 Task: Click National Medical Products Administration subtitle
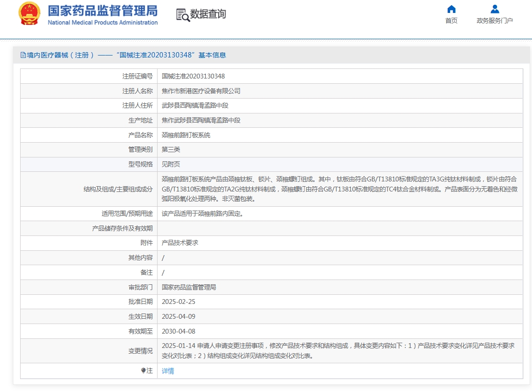(102, 22)
